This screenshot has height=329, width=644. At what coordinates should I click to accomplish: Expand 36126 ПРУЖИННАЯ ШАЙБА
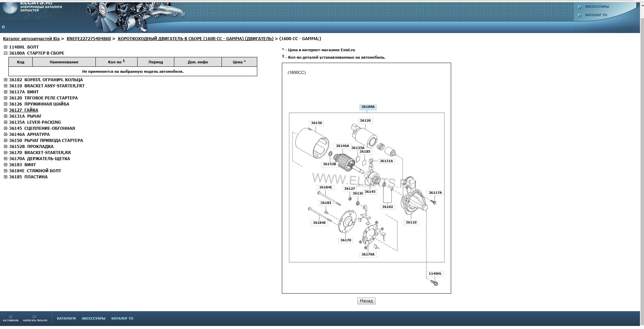click(5, 104)
